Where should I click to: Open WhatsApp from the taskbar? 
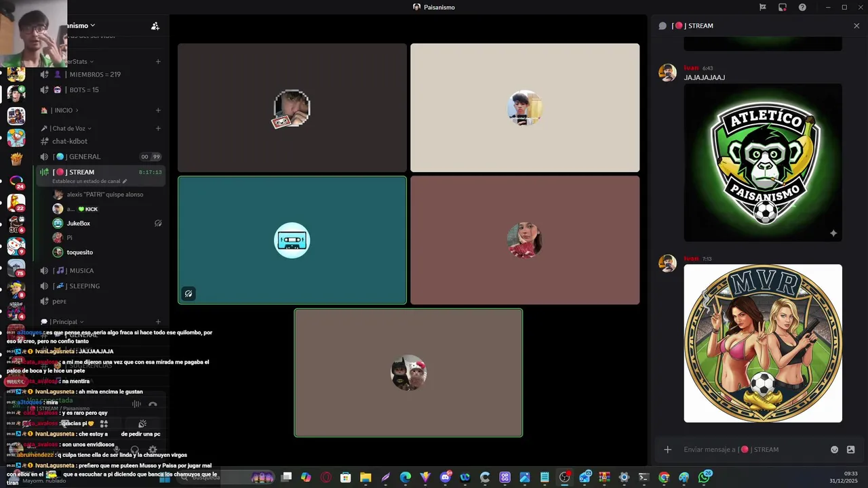pos(705,477)
